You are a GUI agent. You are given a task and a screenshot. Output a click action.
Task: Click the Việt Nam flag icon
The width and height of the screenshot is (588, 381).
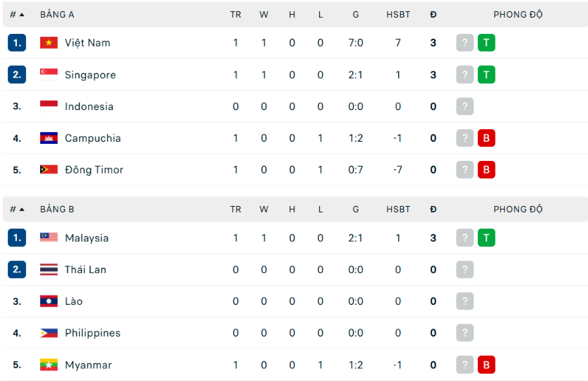pos(49,43)
